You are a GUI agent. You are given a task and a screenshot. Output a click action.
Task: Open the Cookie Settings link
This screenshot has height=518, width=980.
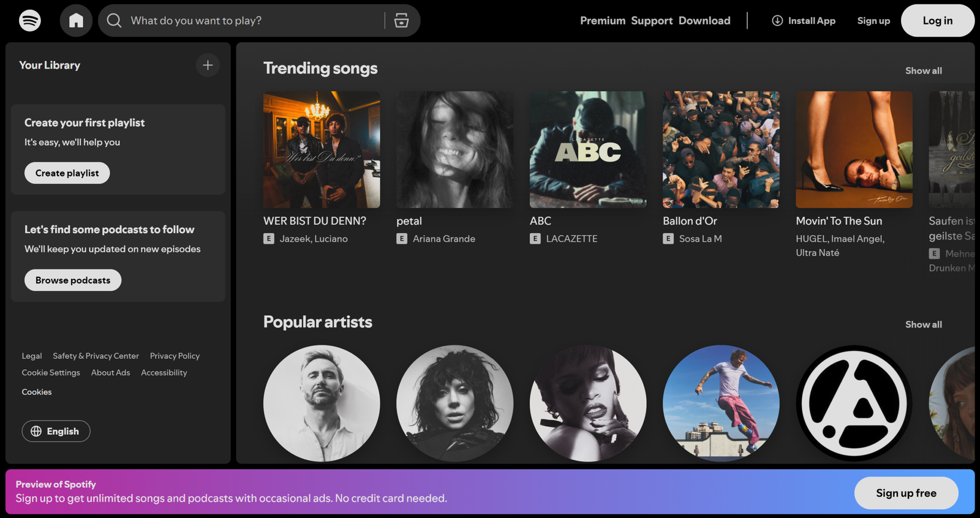[51, 372]
